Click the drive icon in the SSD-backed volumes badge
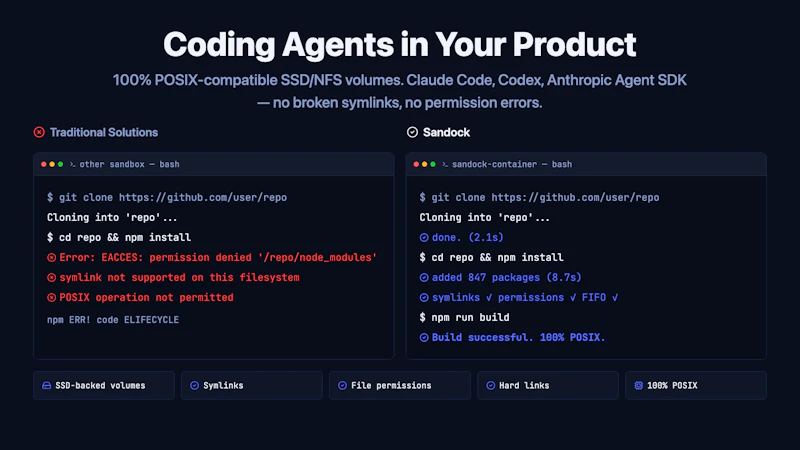The height and width of the screenshot is (450, 800). (46, 386)
